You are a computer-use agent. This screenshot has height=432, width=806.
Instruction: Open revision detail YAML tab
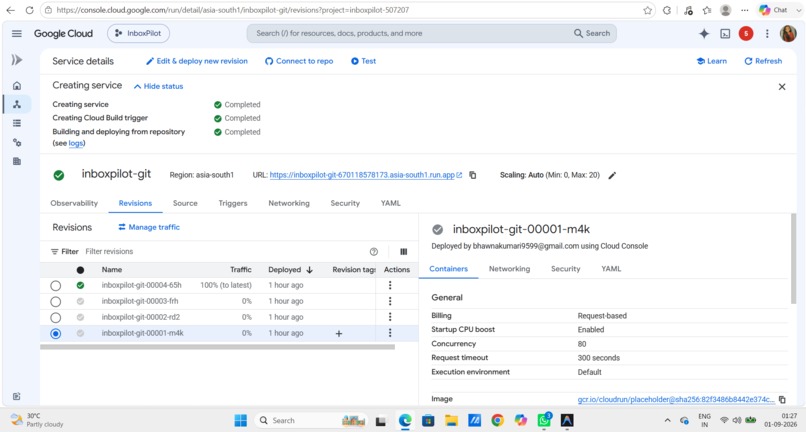(611, 268)
